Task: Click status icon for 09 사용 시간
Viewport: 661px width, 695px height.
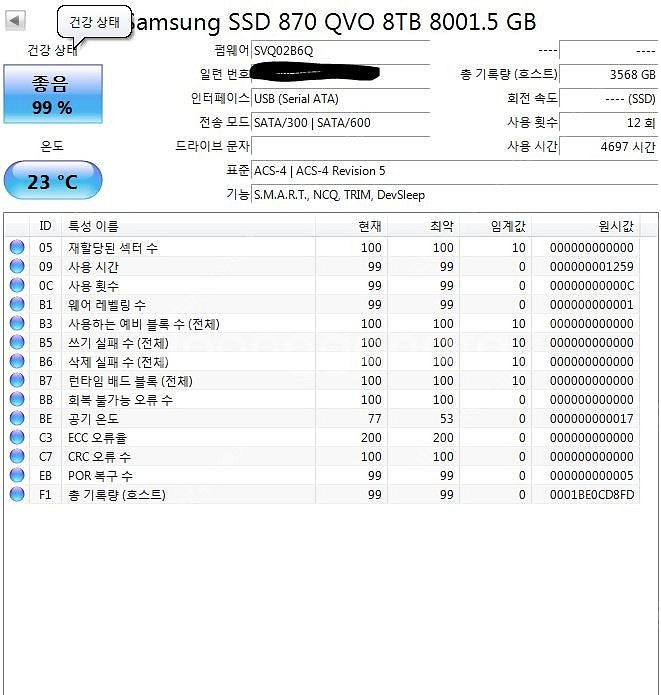Action: 17,266
